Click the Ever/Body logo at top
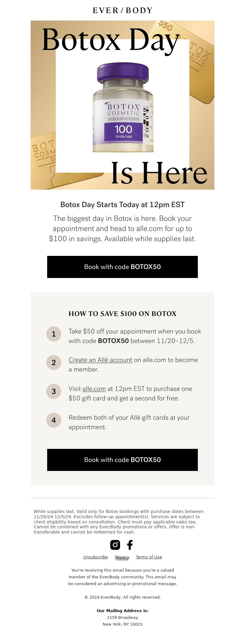The height and width of the screenshot is (644, 245). click(x=123, y=10)
